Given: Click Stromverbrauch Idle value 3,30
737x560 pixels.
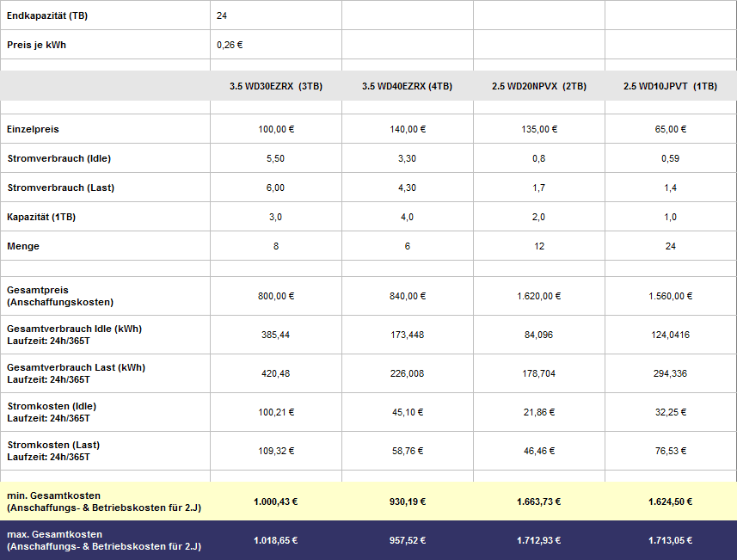Looking at the screenshot, I should [408, 158].
